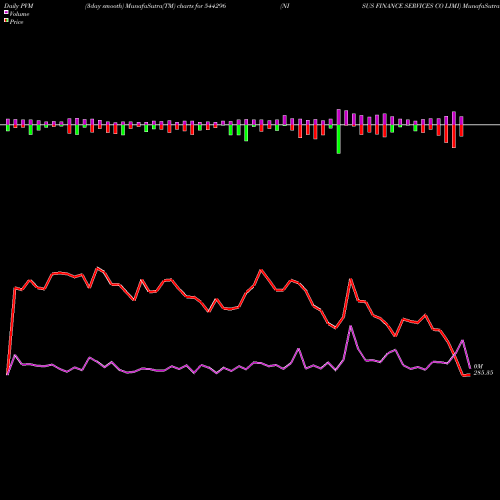Click the tallest green bar in histogram
Image resolution: width=500 pixels, height=500 pixels.
339,139
